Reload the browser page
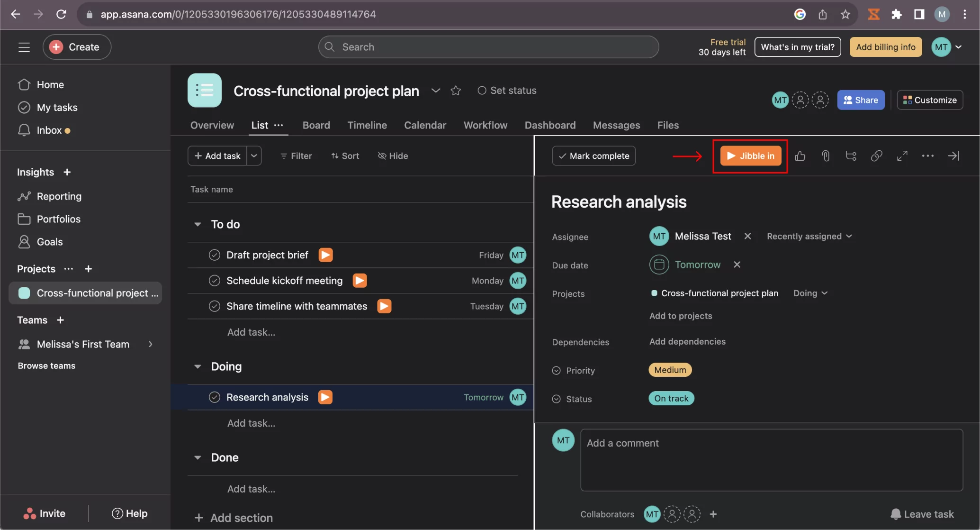This screenshot has width=980, height=530. pyautogui.click(x=61, y=14)
